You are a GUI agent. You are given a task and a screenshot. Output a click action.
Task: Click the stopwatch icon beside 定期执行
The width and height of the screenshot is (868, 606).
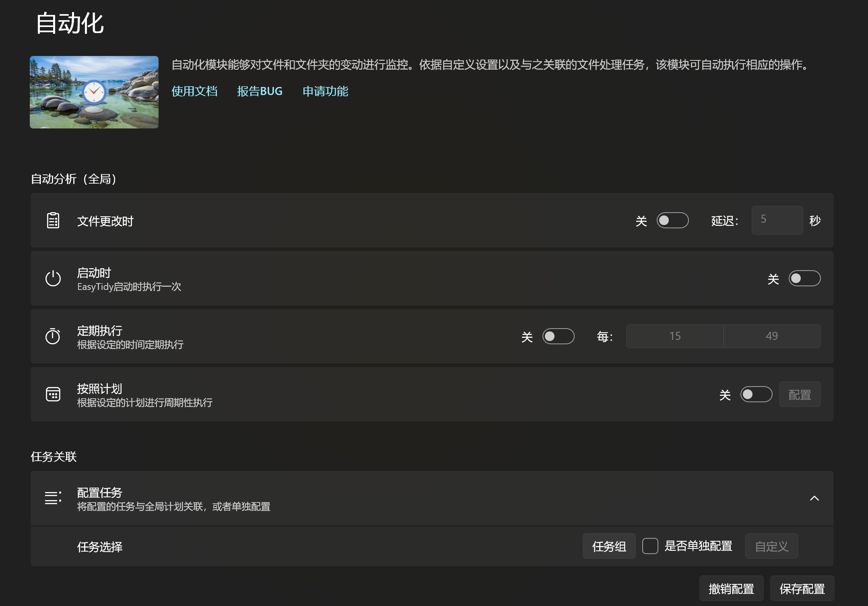[53, 336]
